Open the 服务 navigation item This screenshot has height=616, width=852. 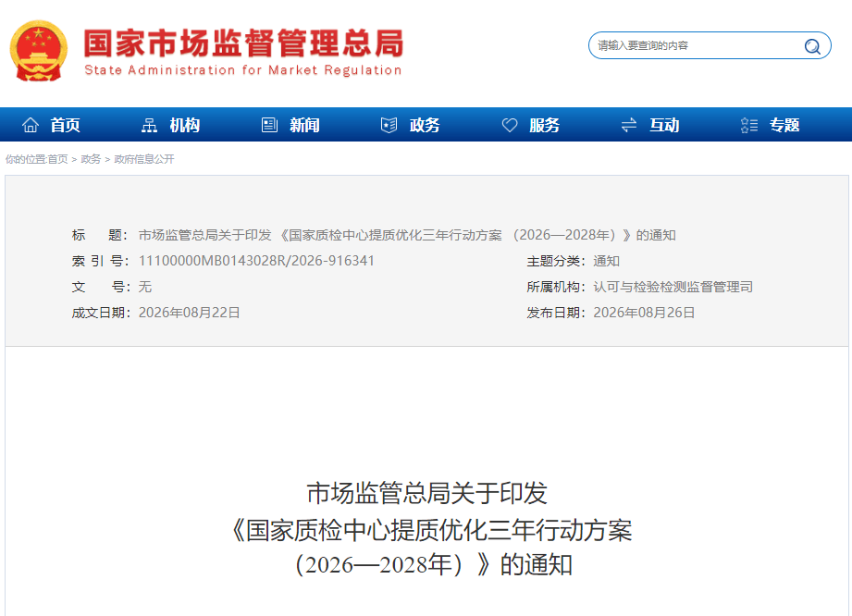coord(545,125)
